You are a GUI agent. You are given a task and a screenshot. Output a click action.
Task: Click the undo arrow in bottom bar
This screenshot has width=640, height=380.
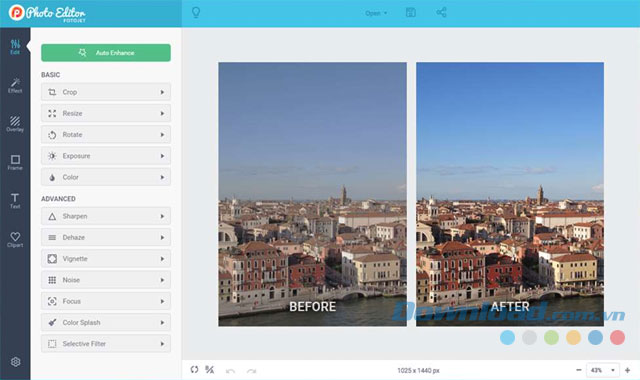[230, 371]
